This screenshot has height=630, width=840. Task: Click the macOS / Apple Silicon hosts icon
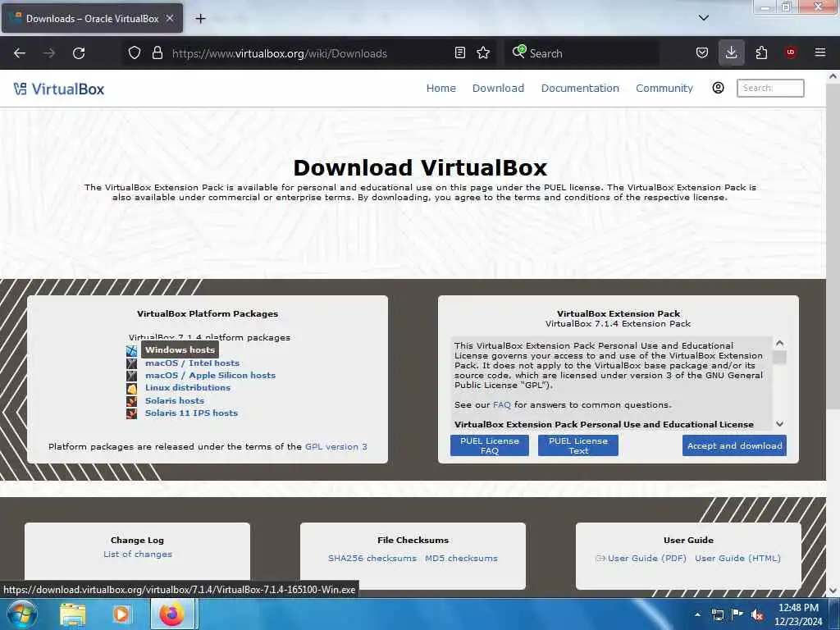(x=132, y=376)
